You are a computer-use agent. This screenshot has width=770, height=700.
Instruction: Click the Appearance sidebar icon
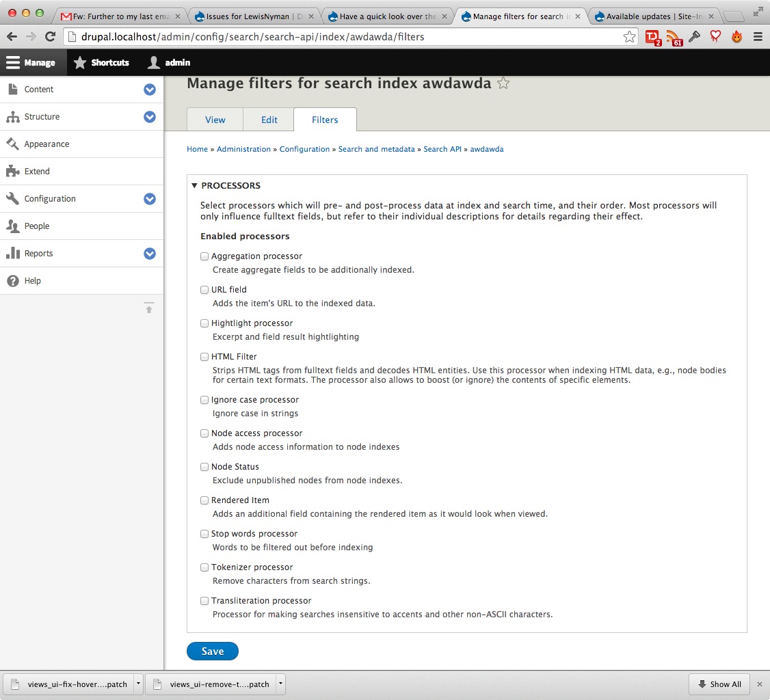coord(13,144)
